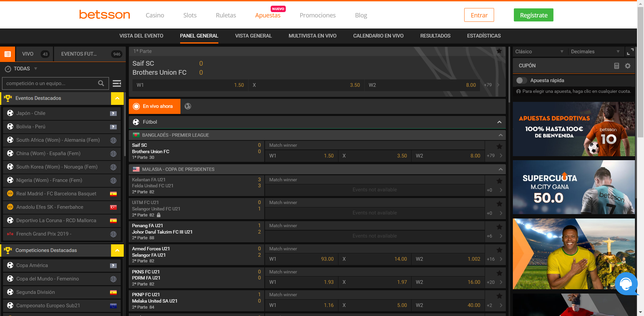
Task: Select X 1.97 for PKNS FC U21 match
Action: [x=375, y=282]
